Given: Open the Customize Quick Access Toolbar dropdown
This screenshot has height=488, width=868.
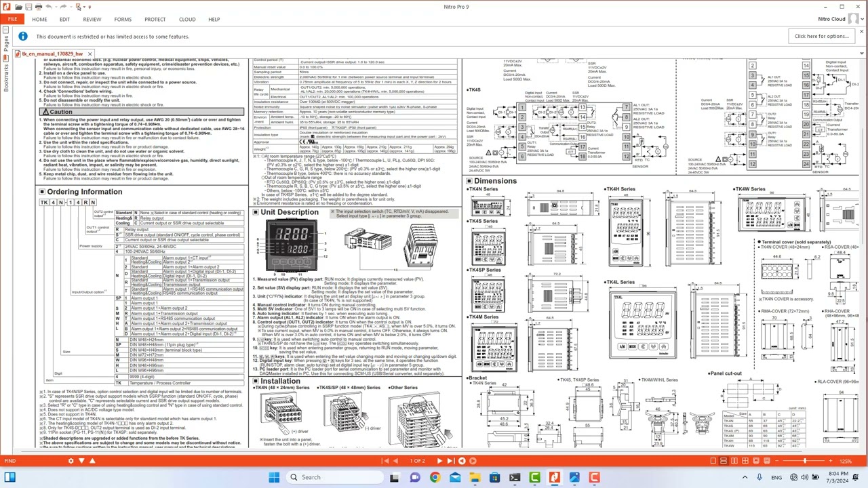Looking at the screenshot, I should (x=90, y=7).
